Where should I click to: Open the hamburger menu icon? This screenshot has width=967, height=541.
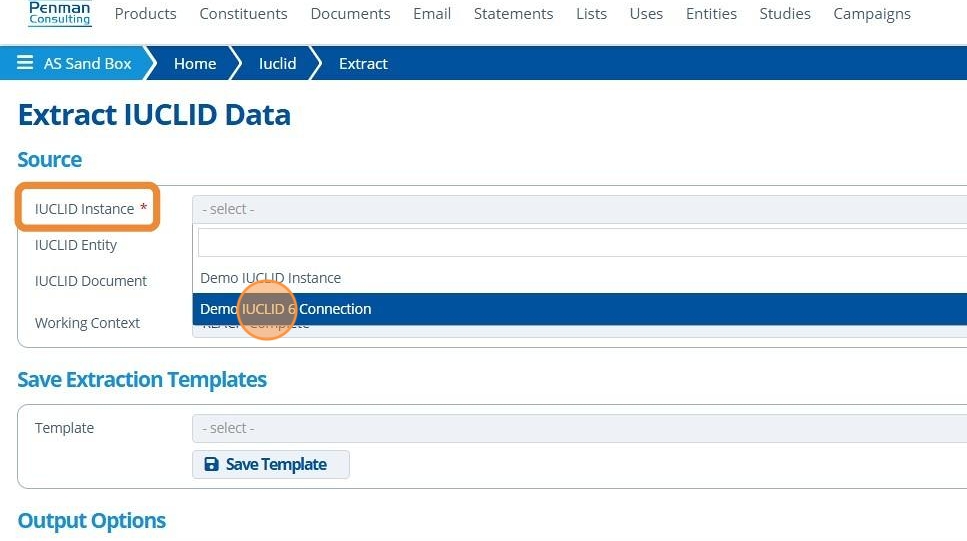pos(25,62)
